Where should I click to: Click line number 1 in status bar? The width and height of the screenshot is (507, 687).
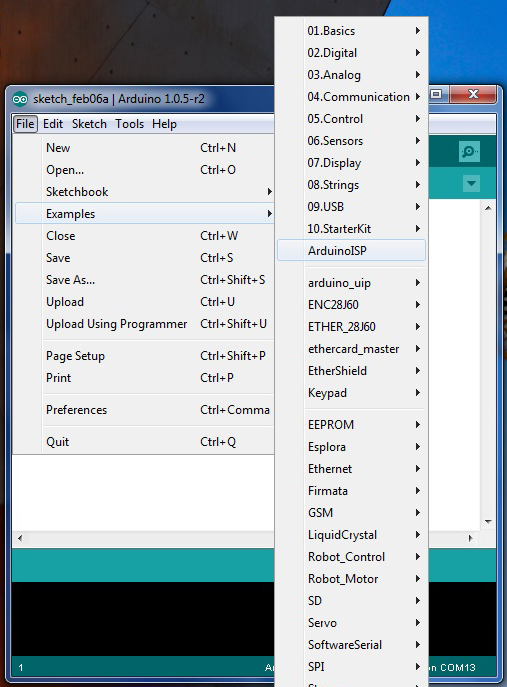(x=21, y=668)
